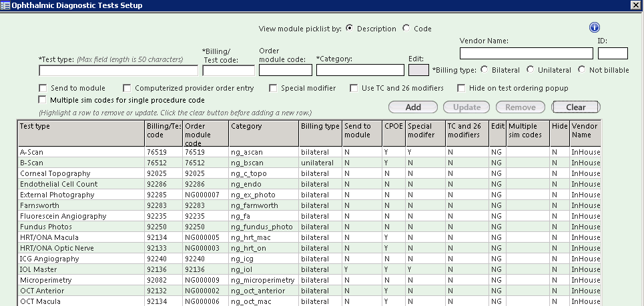Viewport: 644px width, 306px height.
Task: Focus the Order module code field
Action: click(x=286, y=70)
